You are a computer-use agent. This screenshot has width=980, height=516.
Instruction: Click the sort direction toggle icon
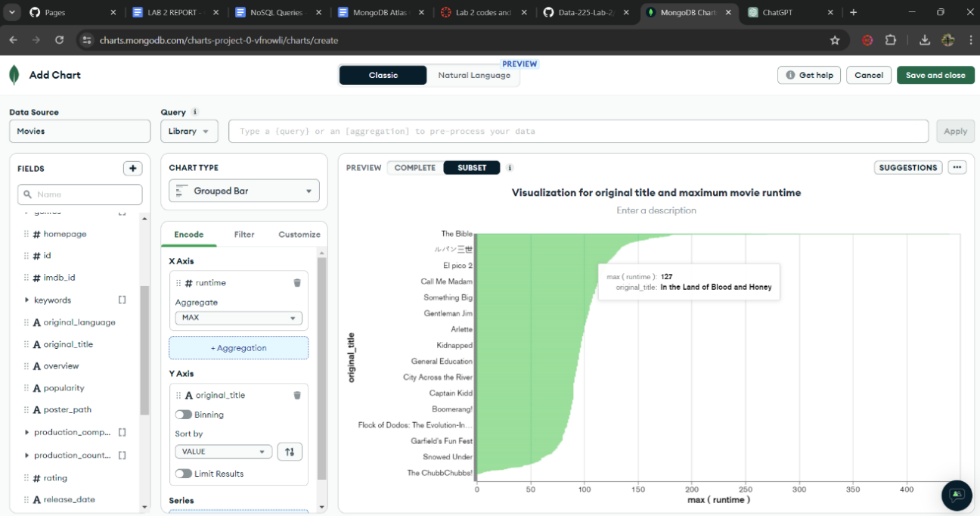point(290,452)
